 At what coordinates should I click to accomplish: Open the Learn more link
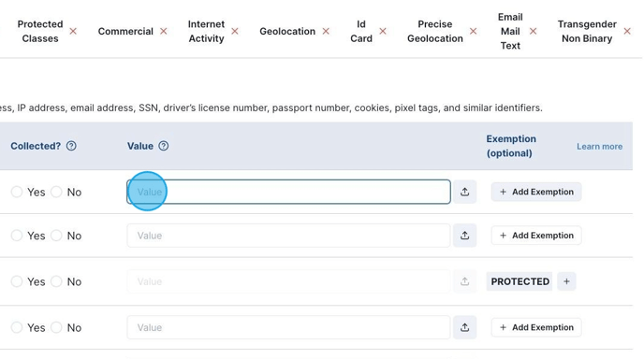599,147
